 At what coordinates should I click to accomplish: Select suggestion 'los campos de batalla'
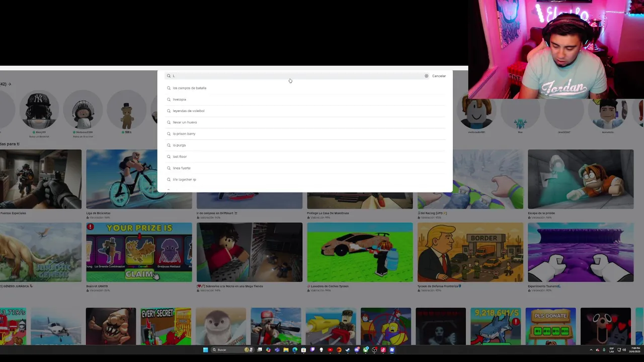coord(305,88)
